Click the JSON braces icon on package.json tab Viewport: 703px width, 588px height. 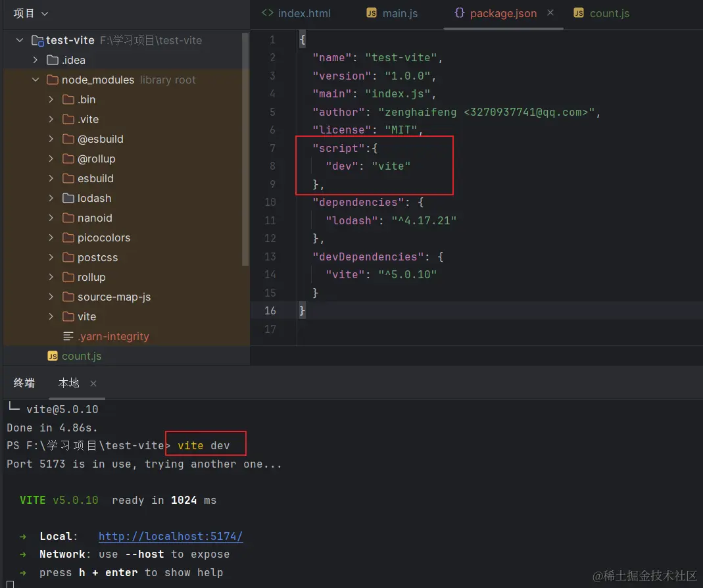coord(459,12)
